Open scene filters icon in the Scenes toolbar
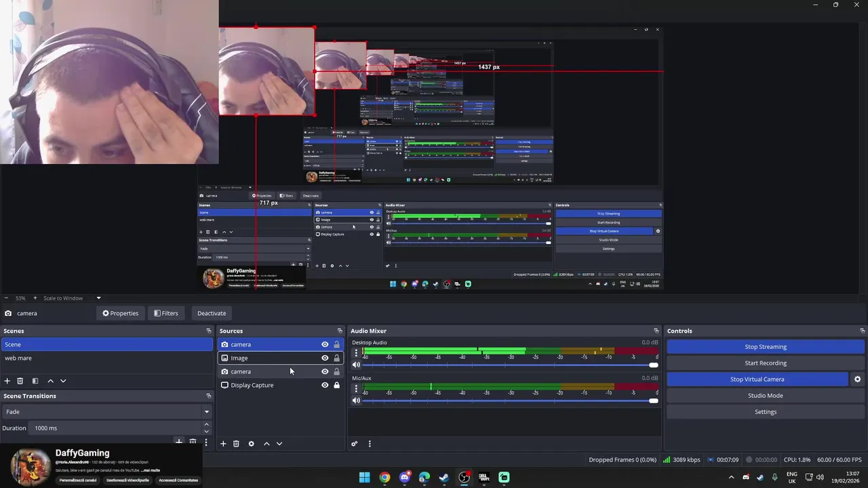868x488 pixels. click(35, 381)
